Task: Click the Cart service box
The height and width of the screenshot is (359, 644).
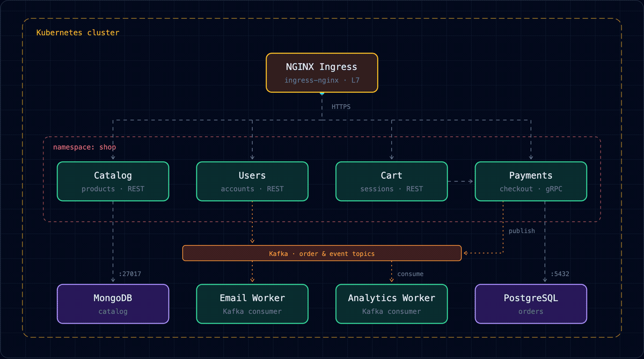Action: point(392,181)
